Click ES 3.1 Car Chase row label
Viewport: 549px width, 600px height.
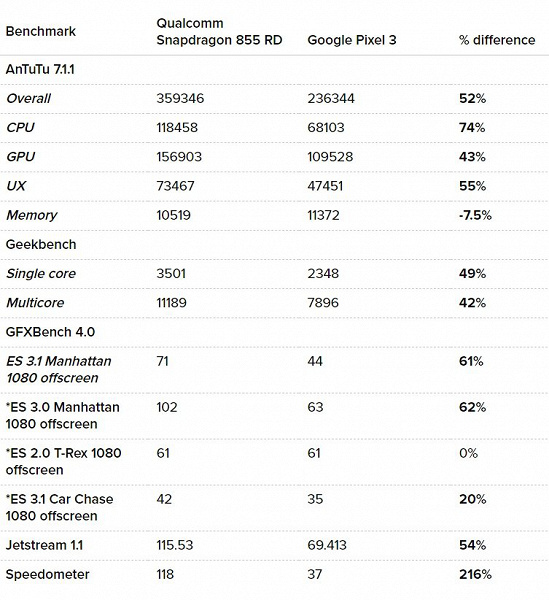click(x=59, y=507)
